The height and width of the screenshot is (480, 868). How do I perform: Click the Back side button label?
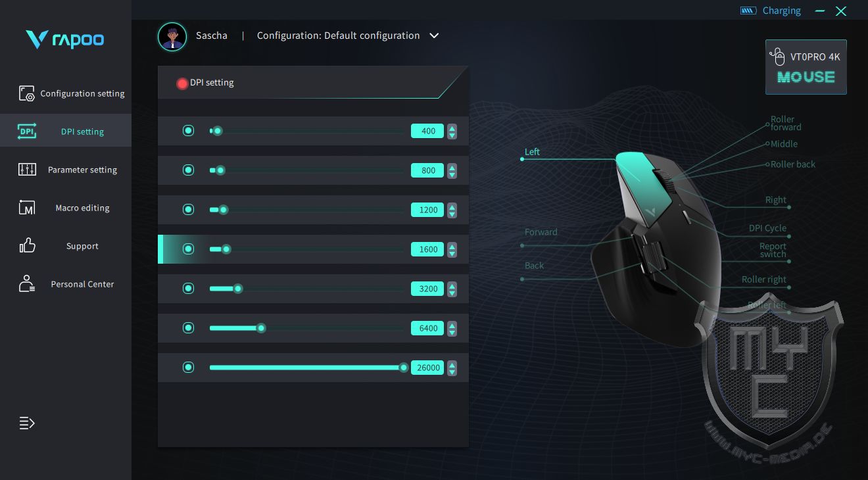pos(535,266)
